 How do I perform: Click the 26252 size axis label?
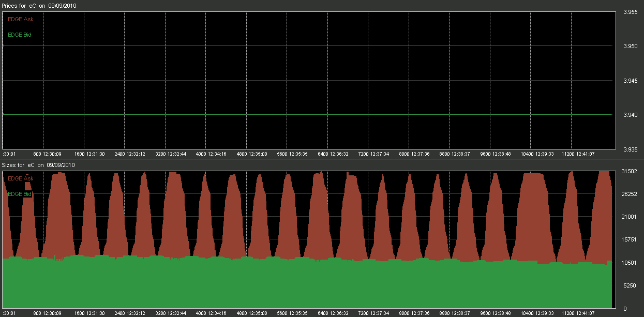point(629,194)
